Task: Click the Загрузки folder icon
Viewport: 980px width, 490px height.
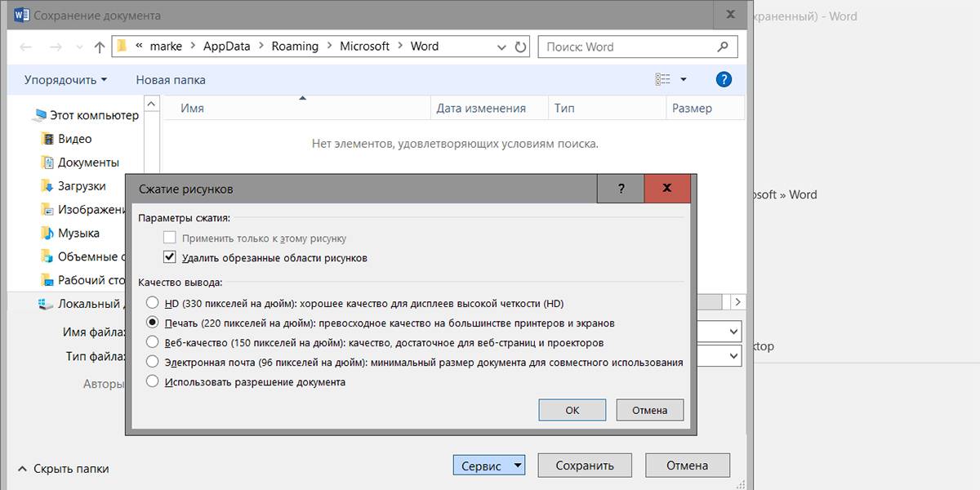Action: tap(47, 186)
